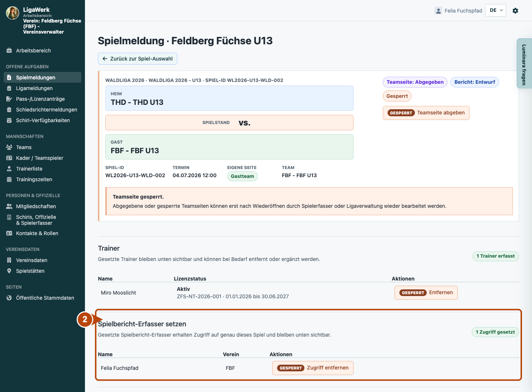Click the Teamseite abgeben button
532x392 pixels.
pos(426,113)
